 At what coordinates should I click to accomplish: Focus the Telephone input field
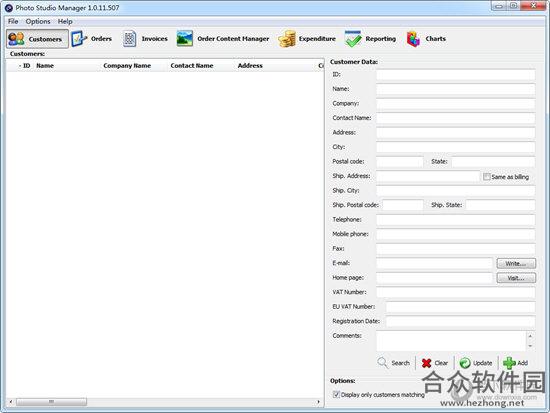pyautogui.click(x=456, y=220)
